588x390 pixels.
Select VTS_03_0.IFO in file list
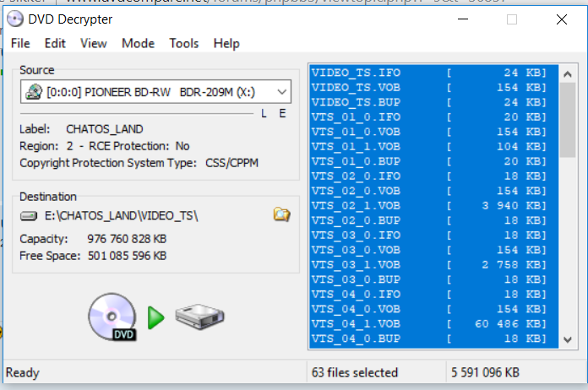(x=434, y=236)
